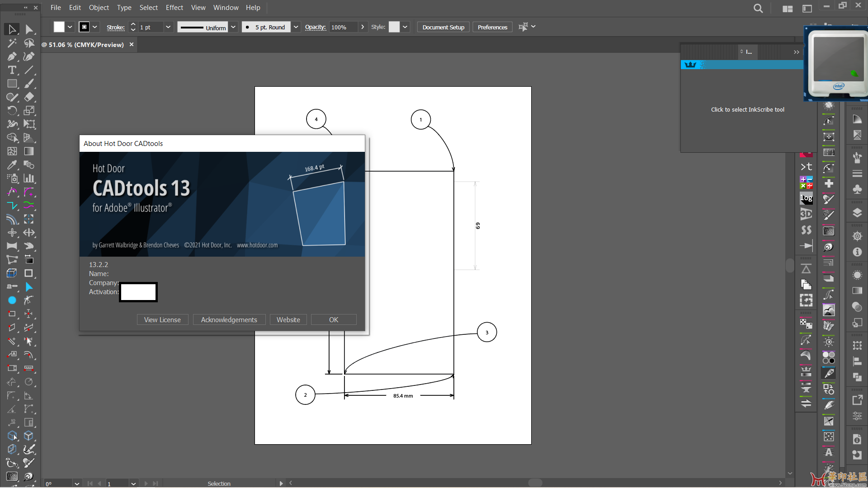
Task: Open the Type menu
Action: pos(124,8)
